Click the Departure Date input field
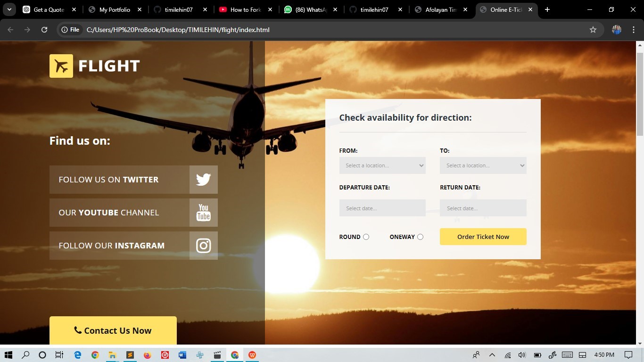This screenshot has height=362, width=644. coord(382,208)
